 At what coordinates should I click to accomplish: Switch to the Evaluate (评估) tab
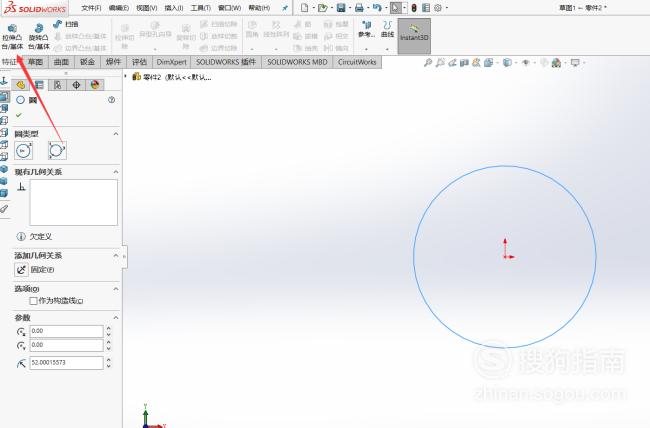tap(139, 62)
